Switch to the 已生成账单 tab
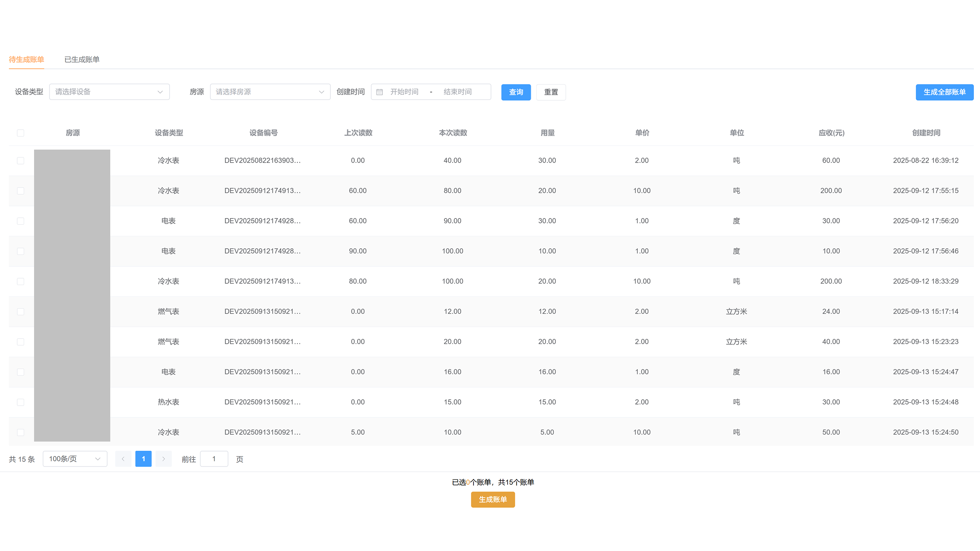980x551 pixels. tap(82, 59)
